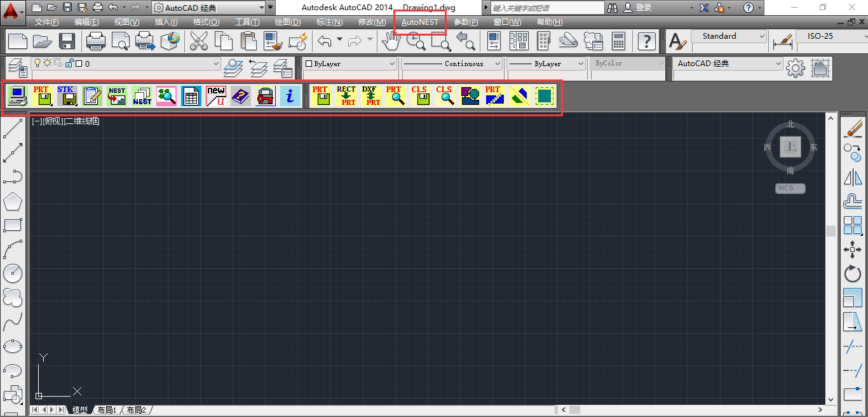This screenshot has height=417, width=868.
Task: Click the WCS coordinate system button
Action: [x=790, y=188]
